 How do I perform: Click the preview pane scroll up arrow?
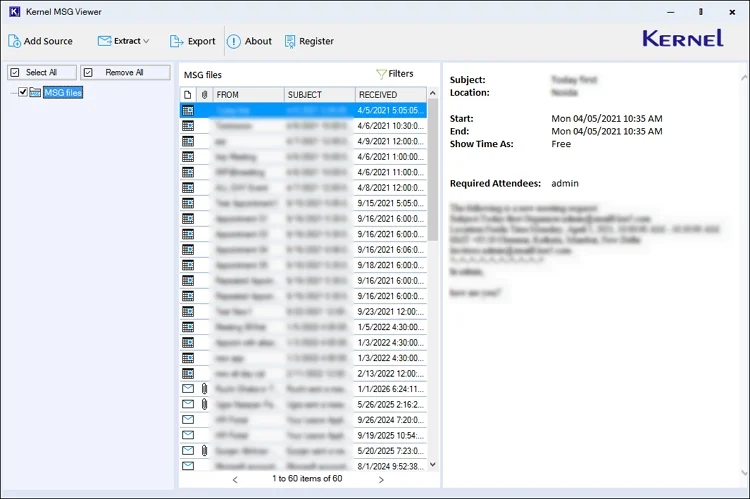tap(744, 78)
